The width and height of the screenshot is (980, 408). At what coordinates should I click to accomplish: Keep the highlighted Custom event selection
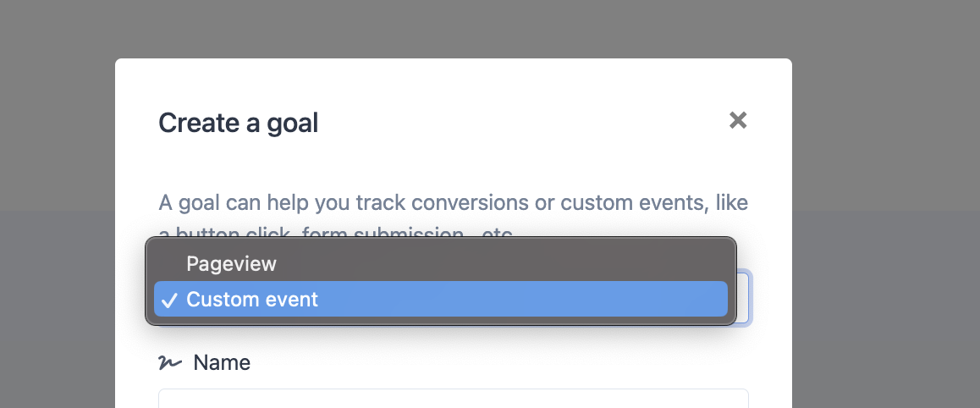[441, 300]
